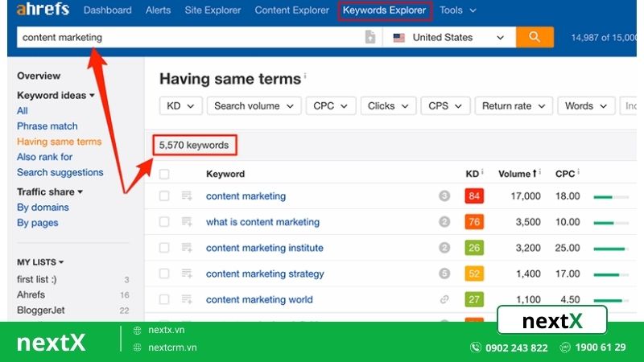Click link icon for 'content marketing world'

[x=444, y=299]
